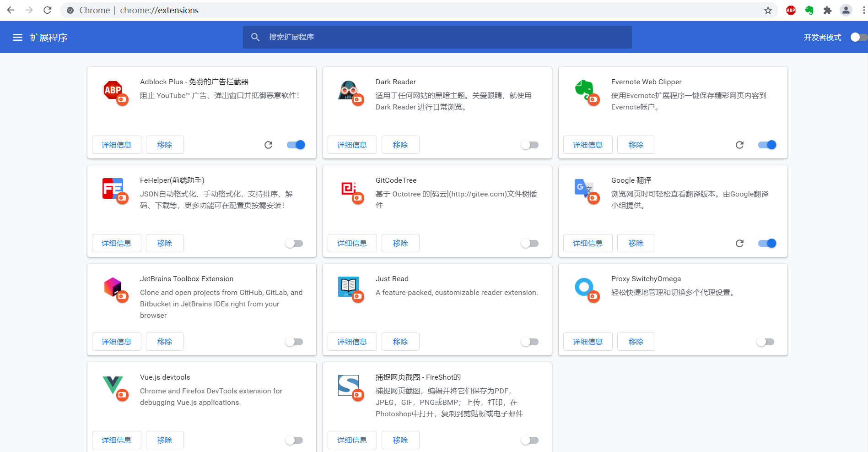Enable the GitCodeTree extension toggle

[x=530, y=243]
